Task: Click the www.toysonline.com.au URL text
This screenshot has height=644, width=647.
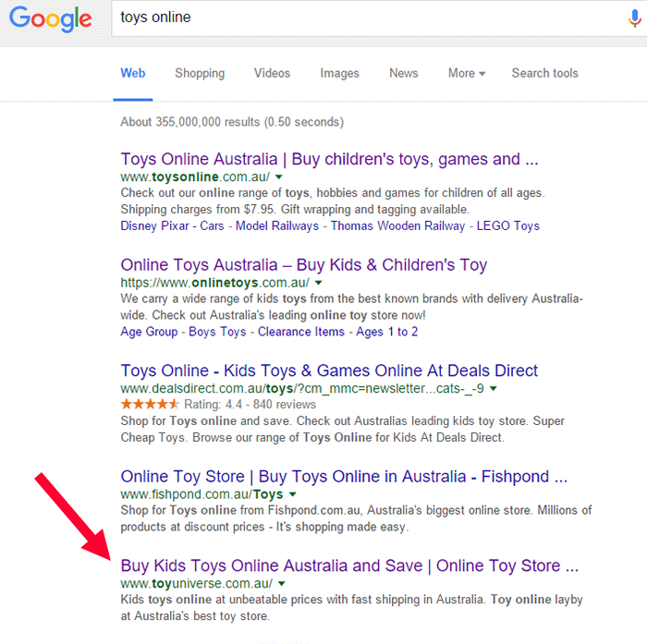Action: pyautogui.click(x=195, y=177)
